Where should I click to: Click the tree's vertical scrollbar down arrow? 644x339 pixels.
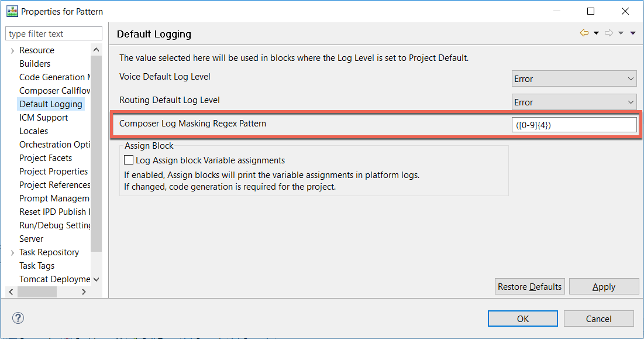(97, 279)
